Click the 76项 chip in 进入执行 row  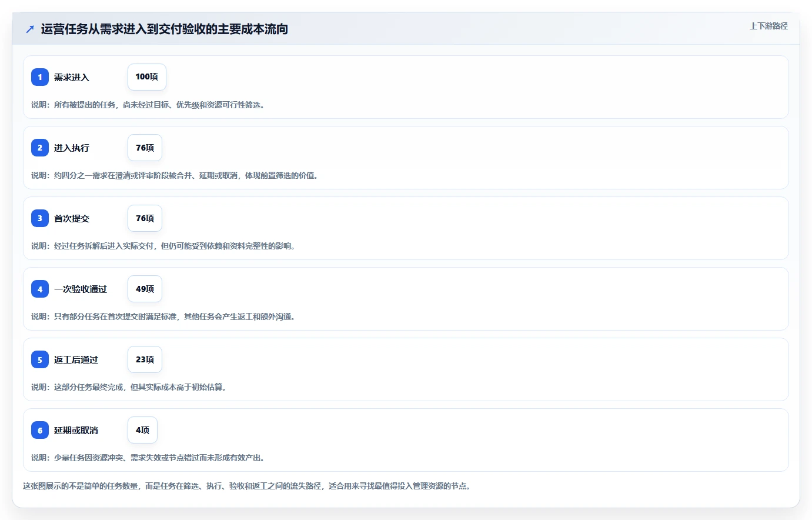pos(145,148)
